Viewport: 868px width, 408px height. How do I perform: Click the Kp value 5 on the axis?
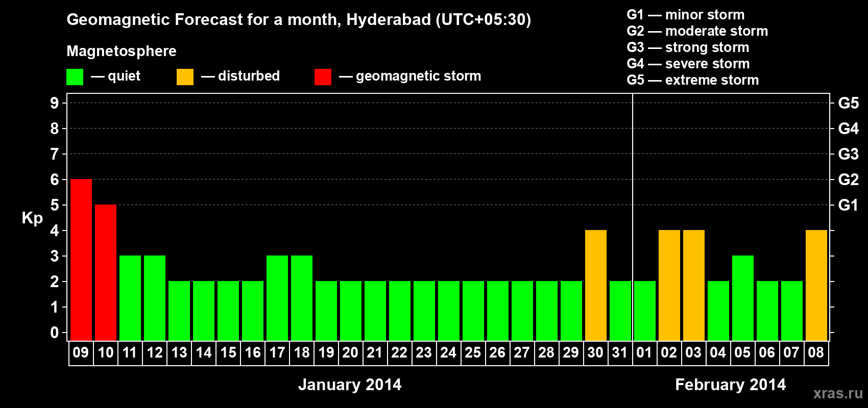[x=55, y=205]
